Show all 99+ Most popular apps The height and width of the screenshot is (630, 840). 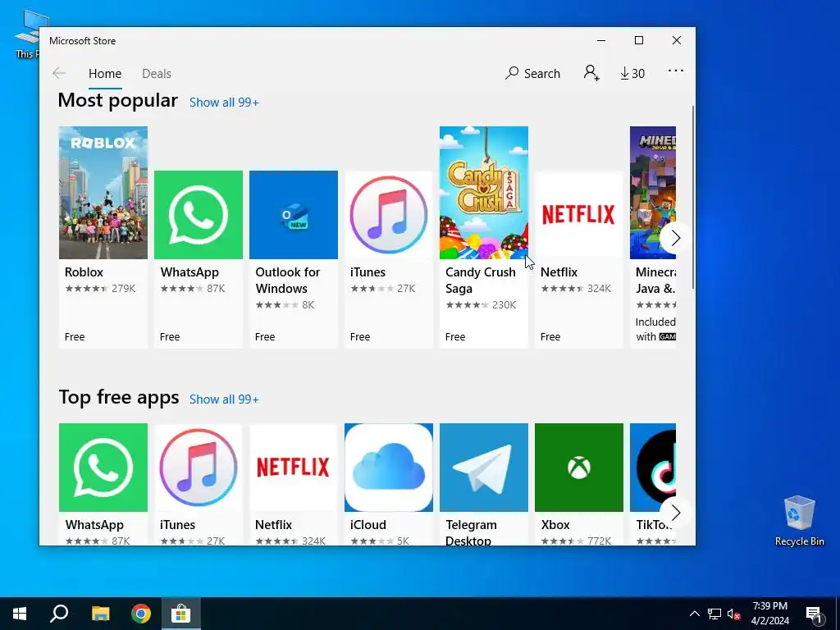pos(224,103)
